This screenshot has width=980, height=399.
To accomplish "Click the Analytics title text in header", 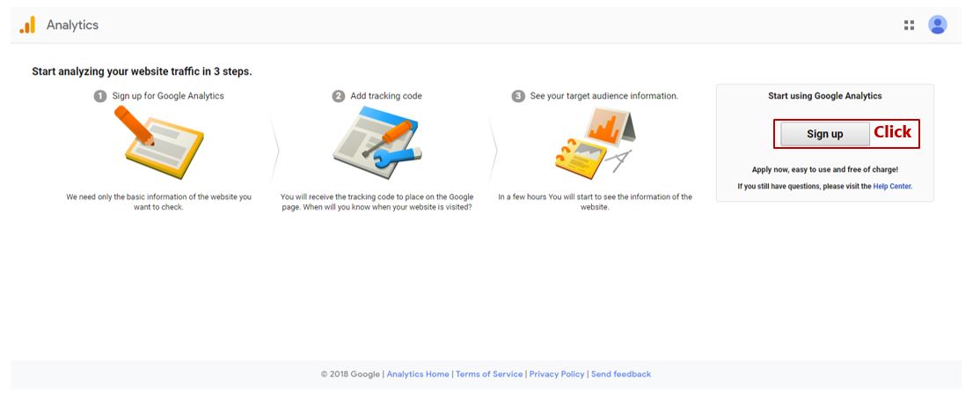I will point(72,25).
